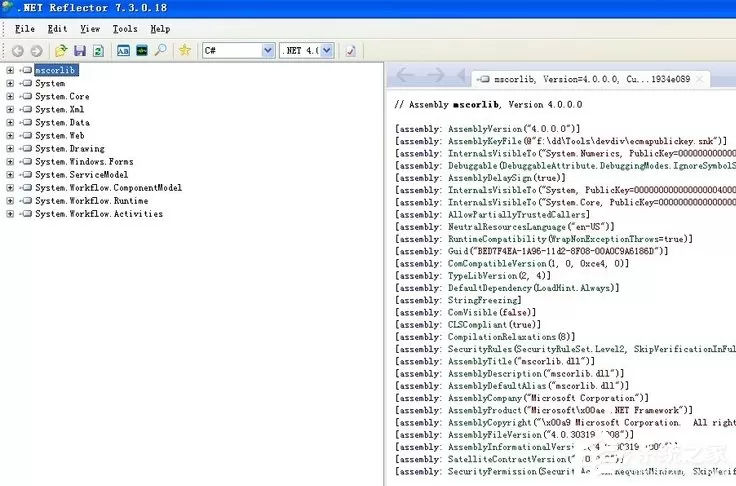Close the mscorlib document tab
The width and height of the screenshot is (736, 486).
point(699,79)
